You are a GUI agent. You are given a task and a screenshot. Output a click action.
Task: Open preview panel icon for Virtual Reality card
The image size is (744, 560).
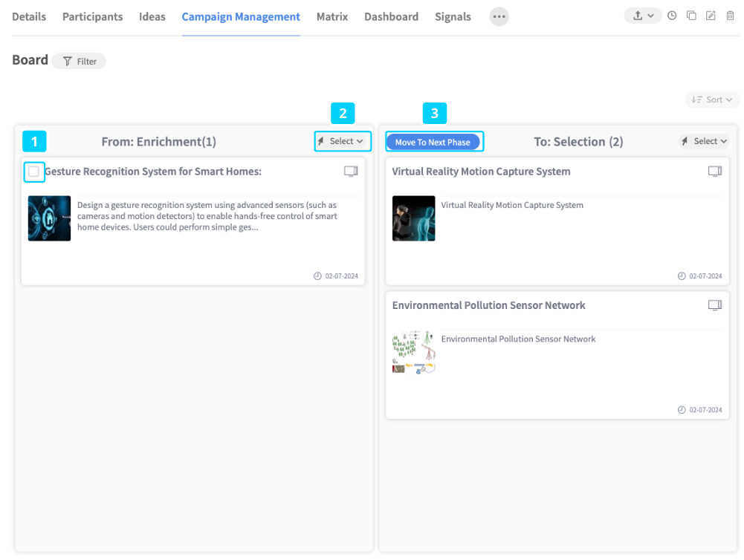(715, 171)
